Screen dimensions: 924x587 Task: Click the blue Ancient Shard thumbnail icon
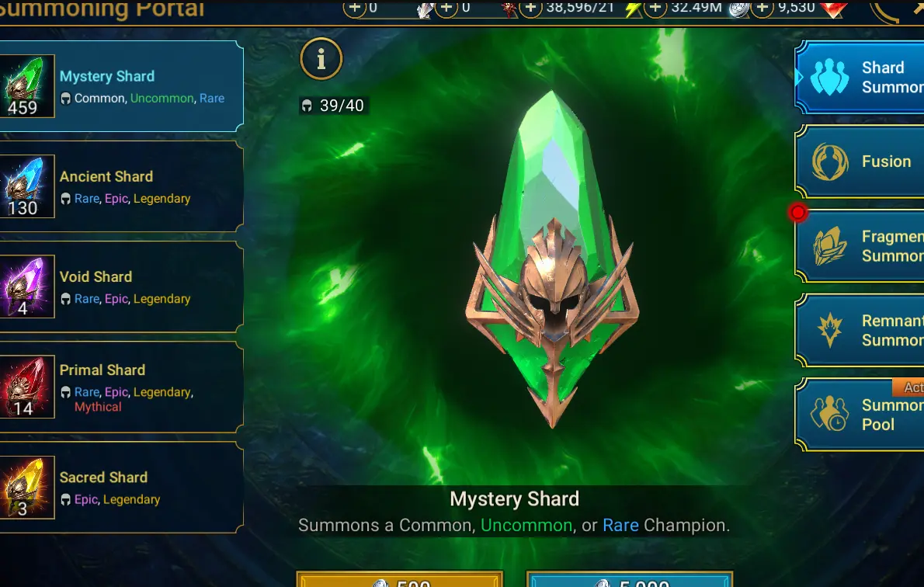click(x=26, y=186)
